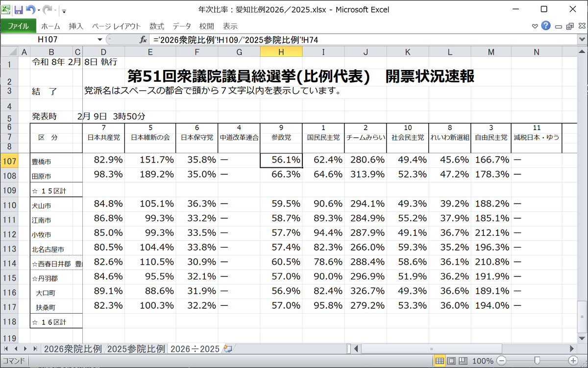The height and width of the screenshot is (368, 588).
Task: Click the 日本維新の会 header cell
Action: [x=150, y=138]
